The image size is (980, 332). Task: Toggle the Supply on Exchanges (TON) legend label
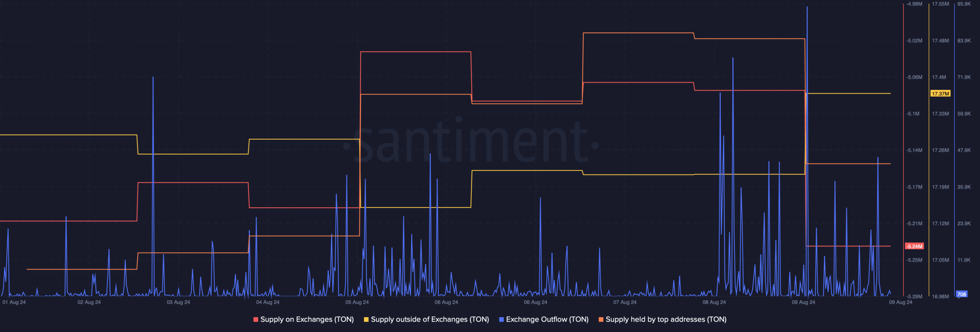coord(307,319)
